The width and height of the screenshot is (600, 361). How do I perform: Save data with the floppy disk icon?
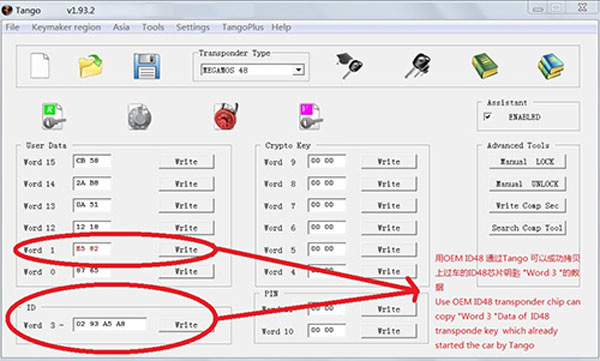[147, 66]
